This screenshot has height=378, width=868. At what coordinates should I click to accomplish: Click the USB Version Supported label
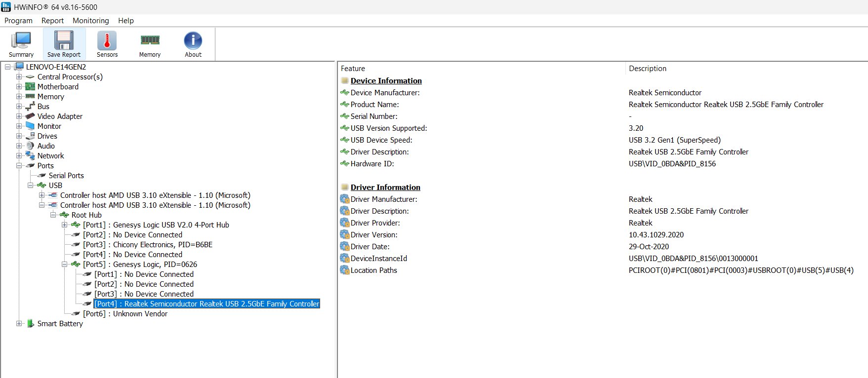tap(389, 128)
